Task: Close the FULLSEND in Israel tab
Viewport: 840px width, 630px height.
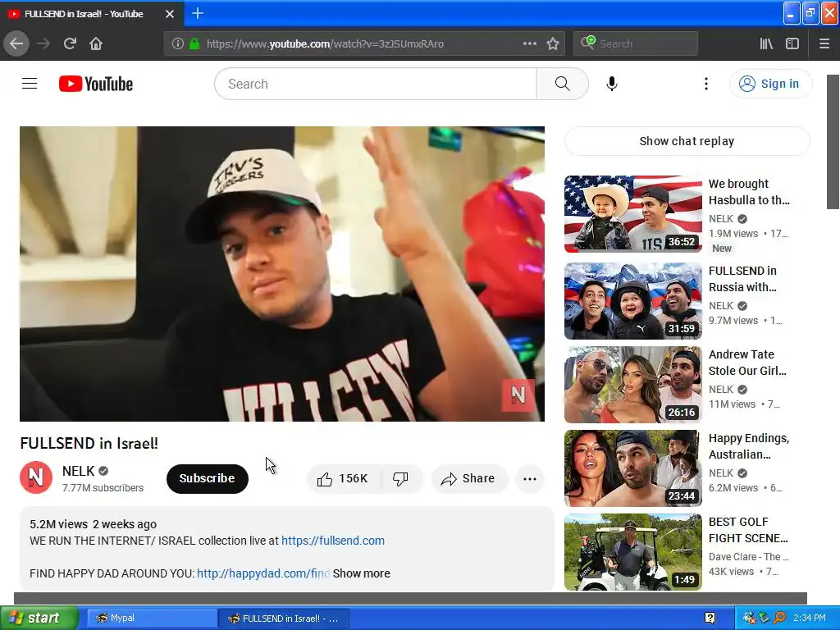Action: click(x=170, y=14)
